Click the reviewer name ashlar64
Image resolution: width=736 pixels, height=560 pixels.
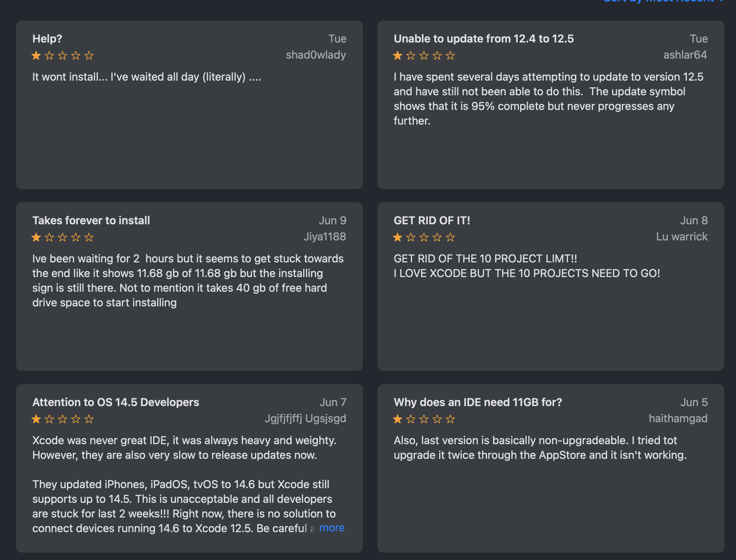[685, 55]
